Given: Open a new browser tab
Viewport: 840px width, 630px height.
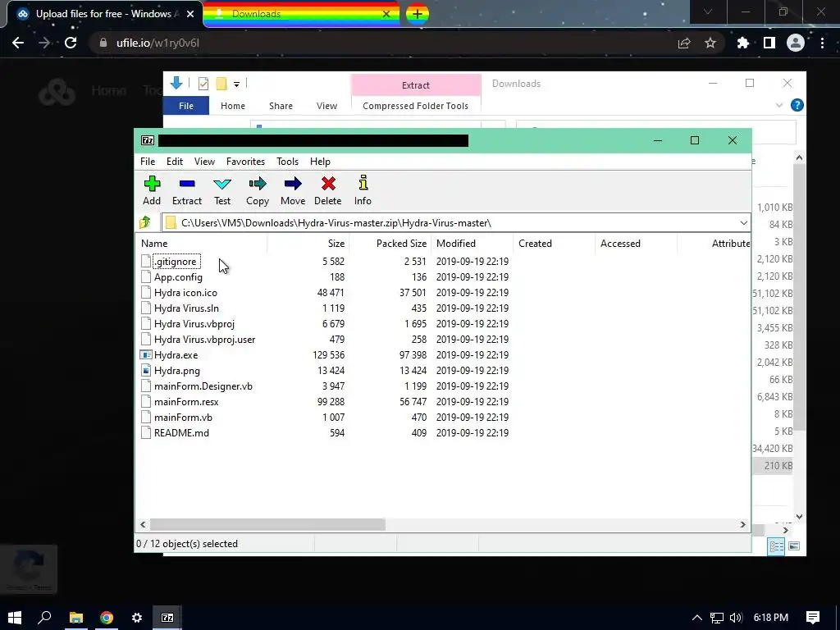Looking at the screenshot, I should (418, 14).
